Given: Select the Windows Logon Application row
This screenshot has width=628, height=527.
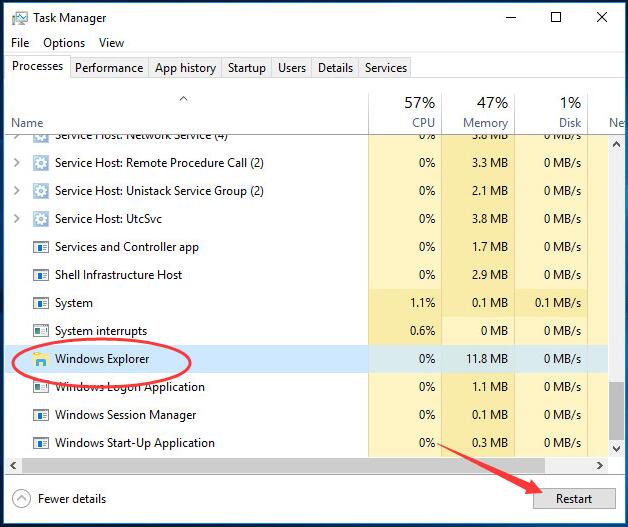Looking at the screenshot, I should click(x=130, y=387).
